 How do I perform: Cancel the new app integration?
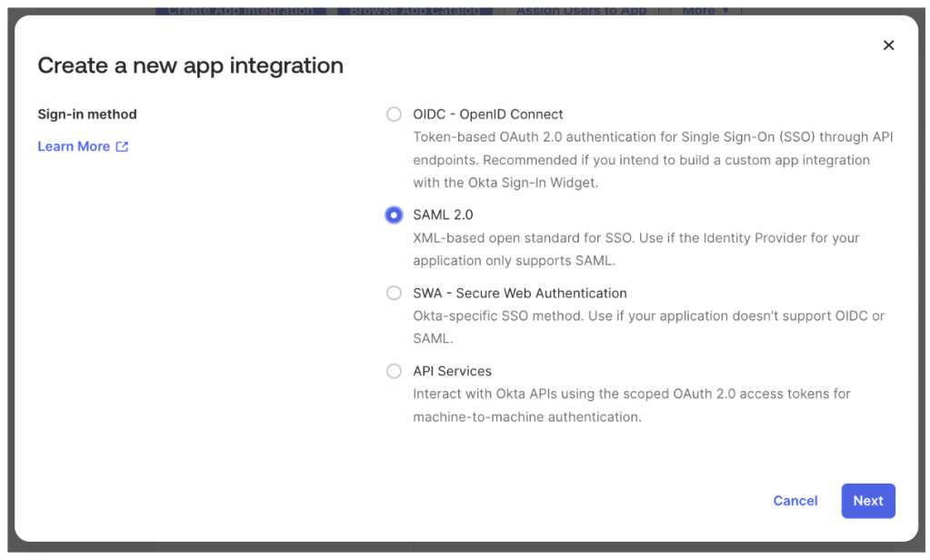point(795,501)
